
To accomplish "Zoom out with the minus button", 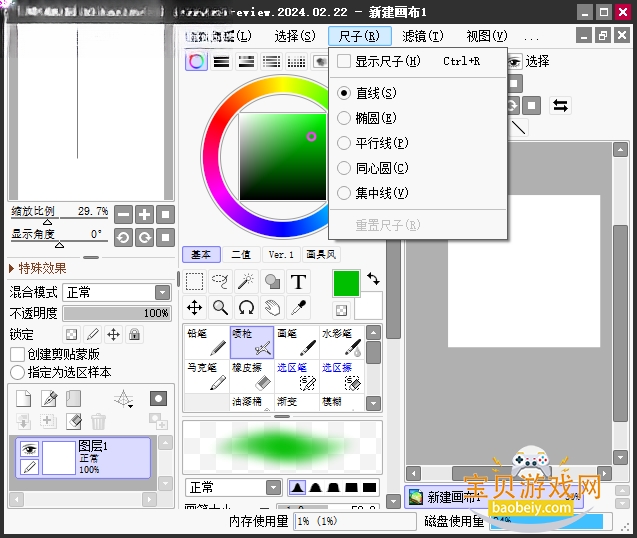I will point(124,214).
